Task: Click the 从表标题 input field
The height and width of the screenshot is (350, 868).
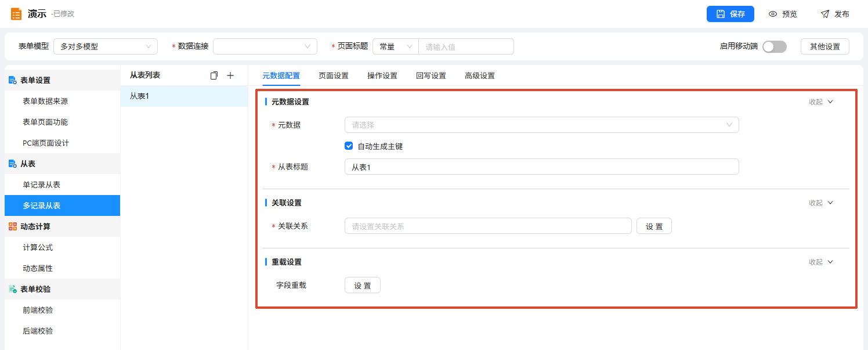Action: click(x=542, y=167)
